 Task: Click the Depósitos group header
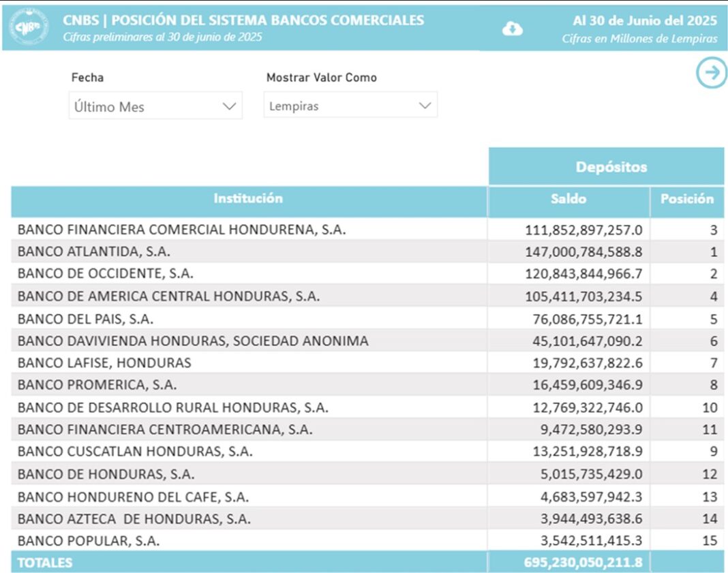606,167
